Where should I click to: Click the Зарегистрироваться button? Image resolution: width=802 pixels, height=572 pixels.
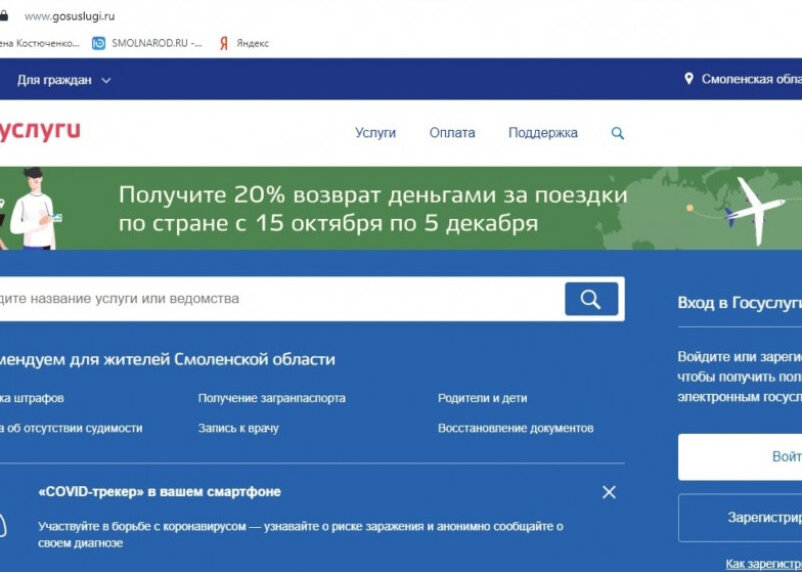pos(740,518)
